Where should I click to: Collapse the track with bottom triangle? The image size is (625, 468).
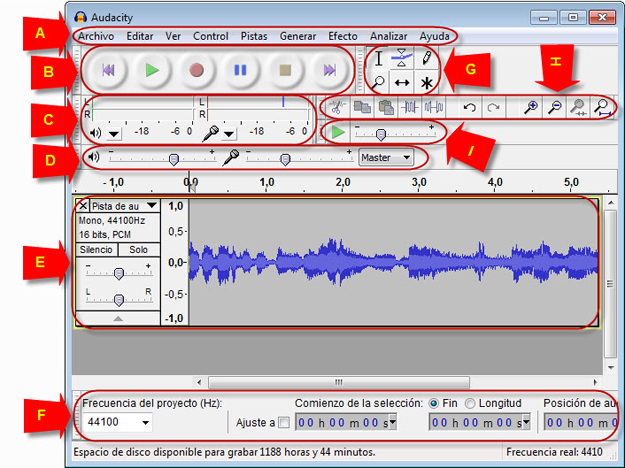point(118,318)
